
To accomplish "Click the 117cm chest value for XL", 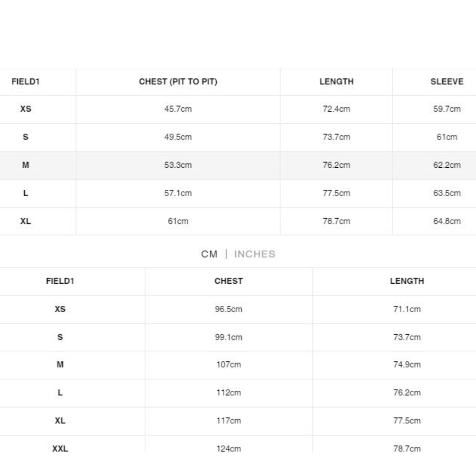I will (229, 421).
